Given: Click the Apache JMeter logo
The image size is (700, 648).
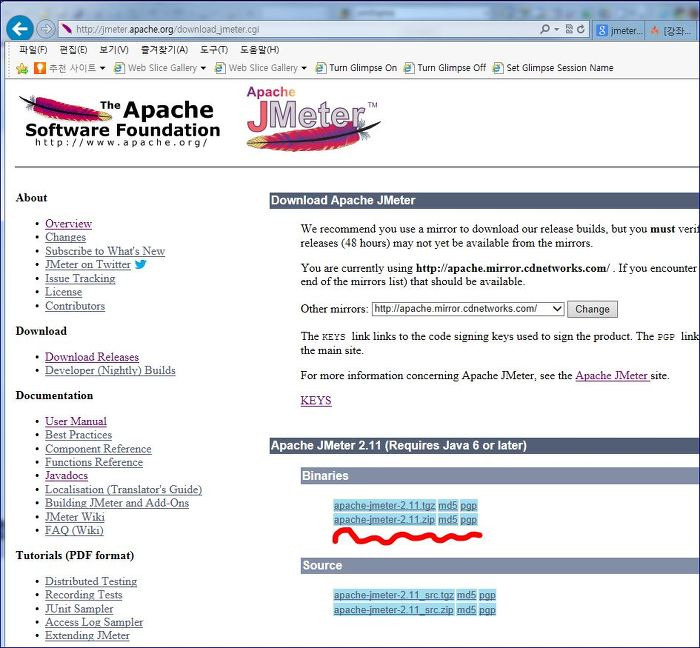Looking at the screenshot, I should (312, 118).
